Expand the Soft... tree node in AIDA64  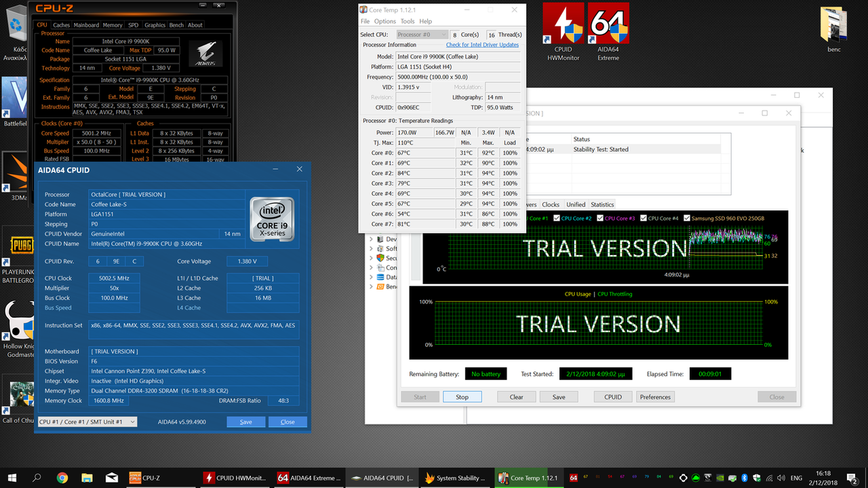(x=371, y=248)
